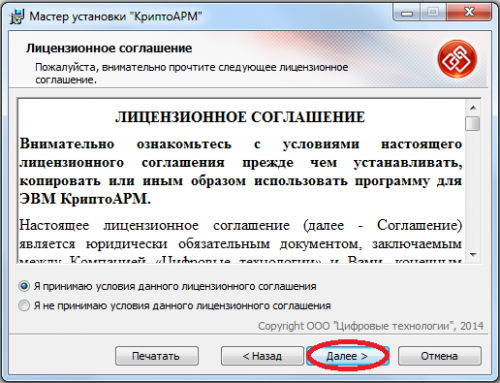
Task: Click the 'Лицензионное соглашение' page title
Action: (109, 48)
